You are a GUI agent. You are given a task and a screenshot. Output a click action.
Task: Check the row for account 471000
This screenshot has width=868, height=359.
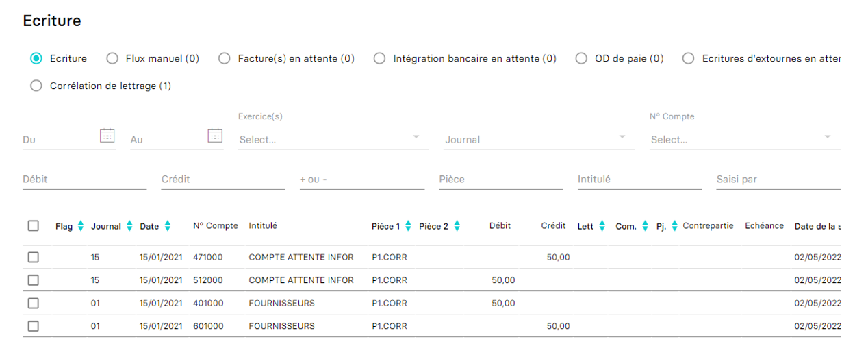tap(34, 258)
